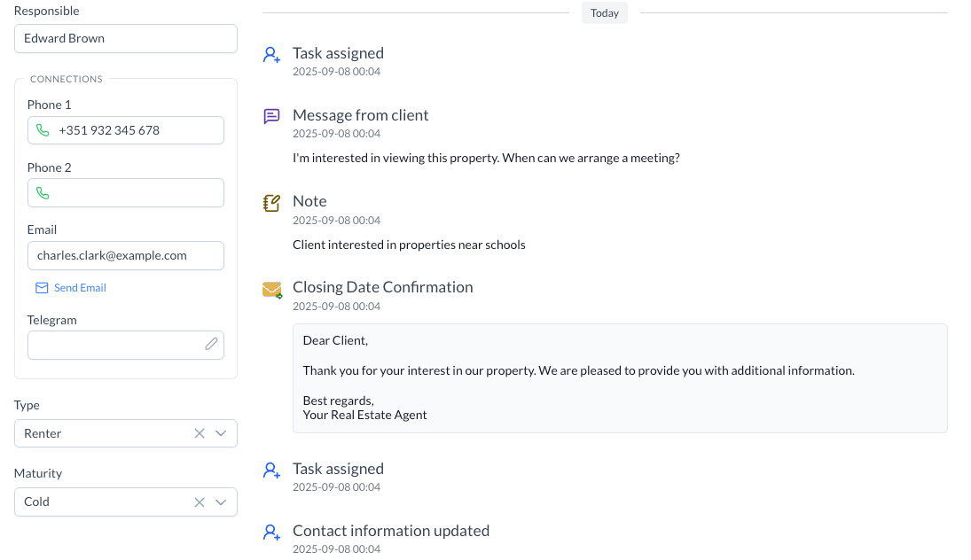
Task: Clear the Renter value with the X
Action: [199, 433]
